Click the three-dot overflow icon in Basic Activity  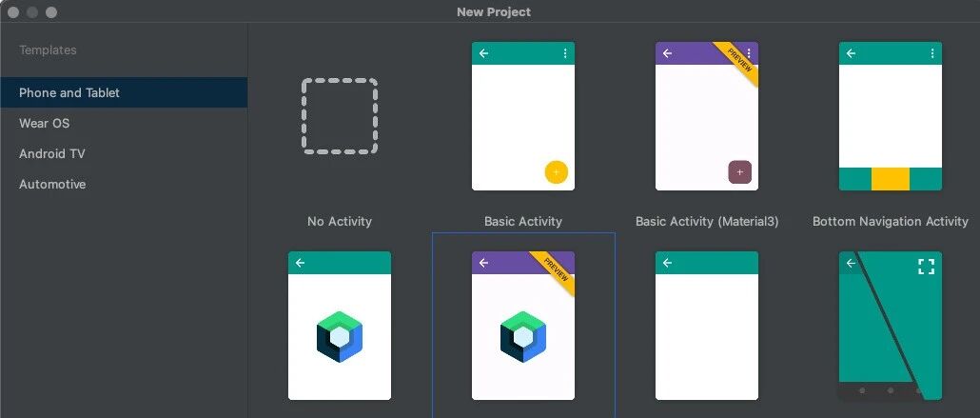(x=565, y=53)
